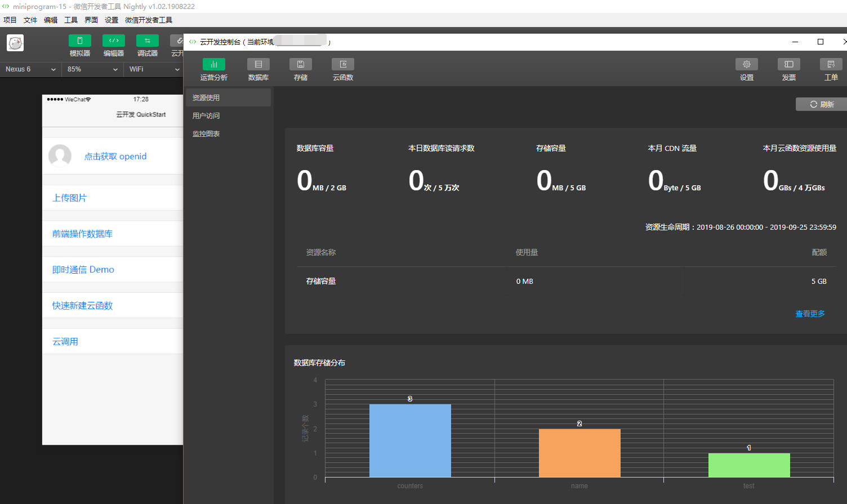Click the 资源名称 column header
The height and width of the screenshot is (504, 847).
(x=321, y=252)
